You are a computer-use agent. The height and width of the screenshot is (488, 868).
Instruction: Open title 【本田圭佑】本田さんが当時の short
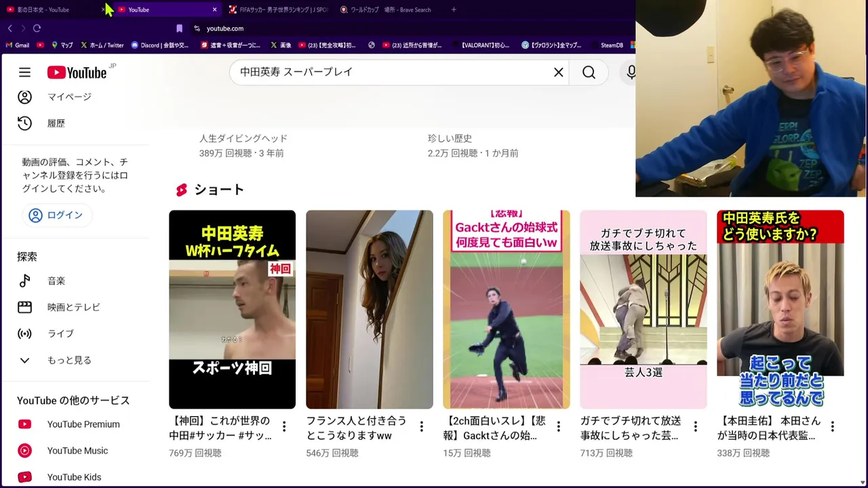(769, 428)
